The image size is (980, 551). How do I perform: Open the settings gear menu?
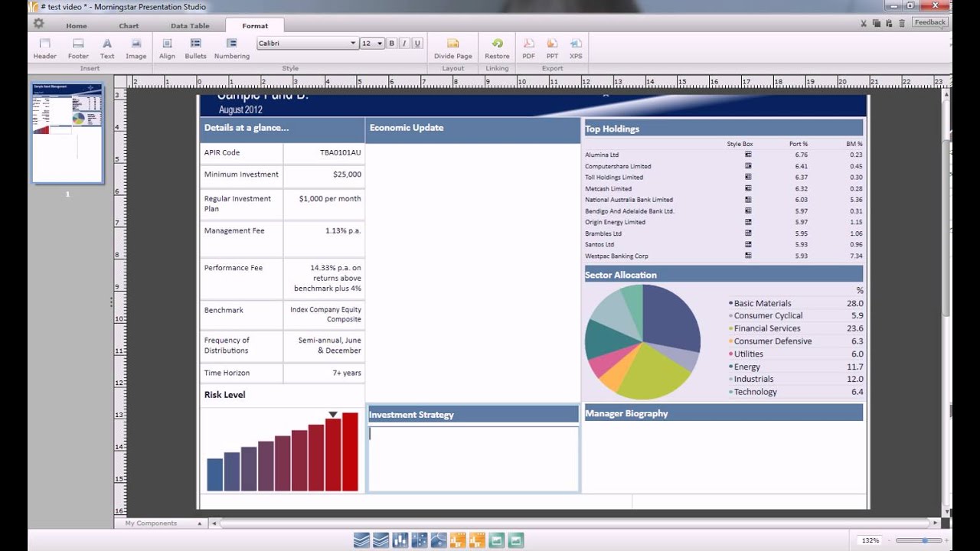(x=38, y=24)
